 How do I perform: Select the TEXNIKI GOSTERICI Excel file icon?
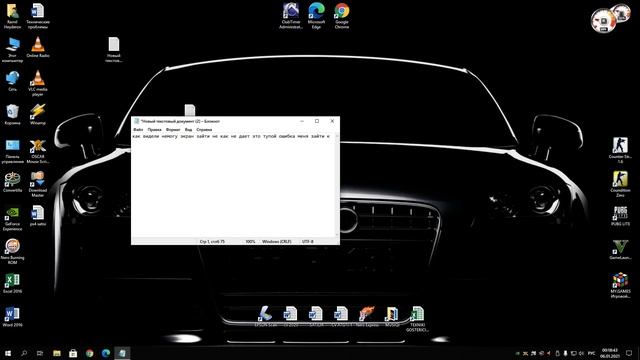point(417,319)
